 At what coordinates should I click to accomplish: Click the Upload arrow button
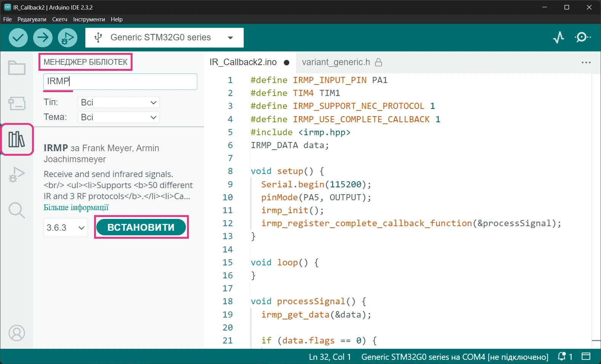pos(43,38)
